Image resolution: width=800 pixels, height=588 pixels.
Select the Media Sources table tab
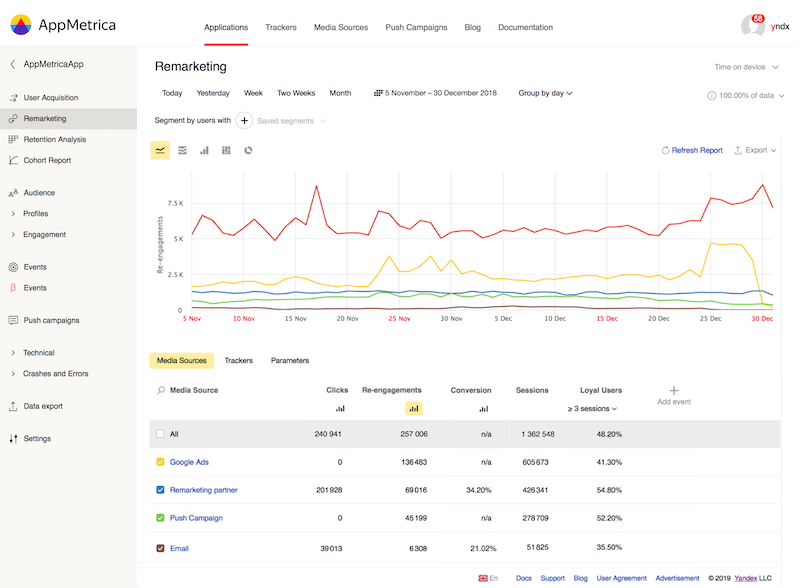point(182,360)
